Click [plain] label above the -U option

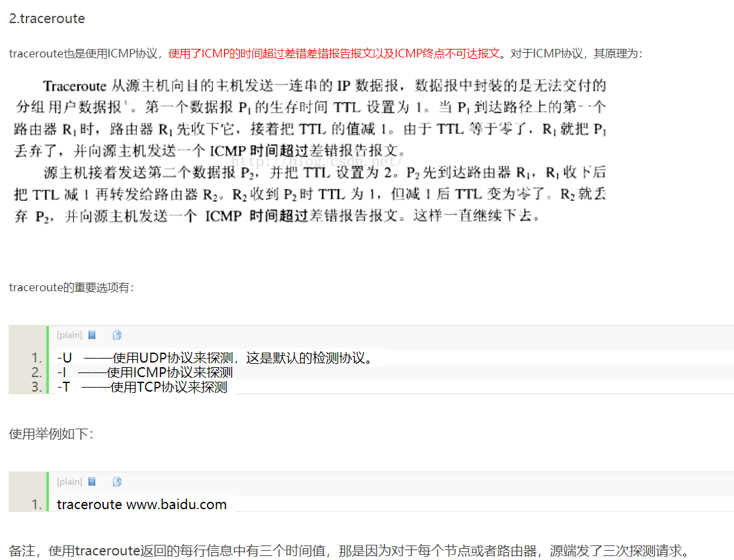[x=69, y=335]
